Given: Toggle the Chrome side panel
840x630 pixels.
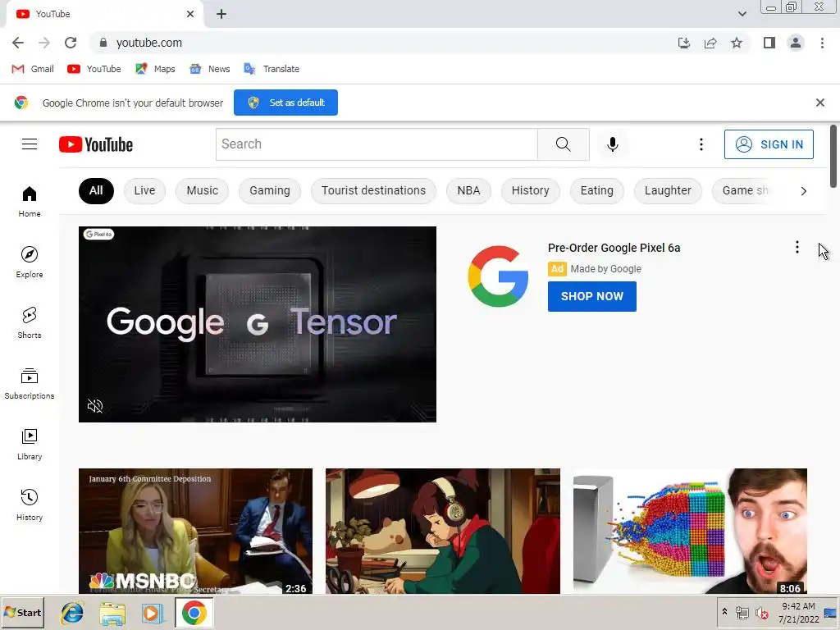Looking at the screenshot, I should coord(769,43).
